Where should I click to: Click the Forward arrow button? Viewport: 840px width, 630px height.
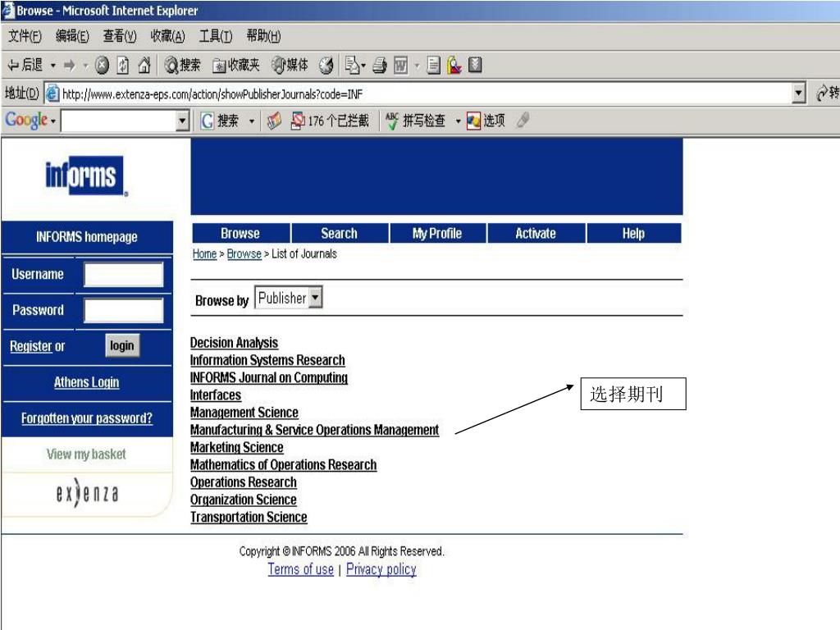click(69, 66)
